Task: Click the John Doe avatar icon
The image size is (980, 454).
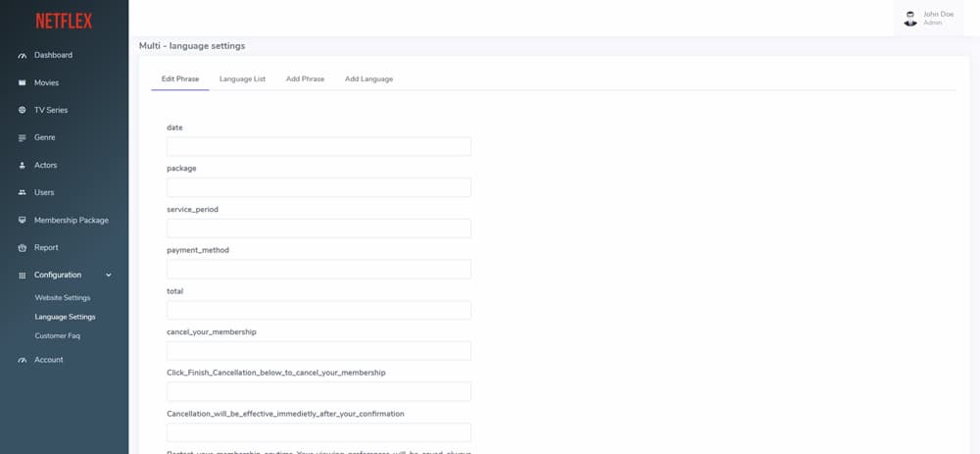Action: [x=910, y=18]
